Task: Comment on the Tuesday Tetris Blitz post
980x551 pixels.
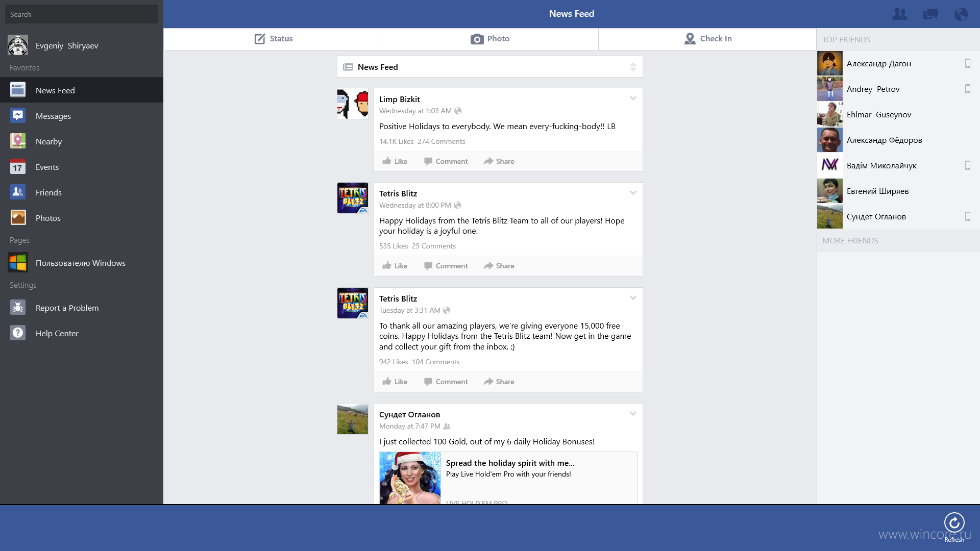Action: coord(446,382)
